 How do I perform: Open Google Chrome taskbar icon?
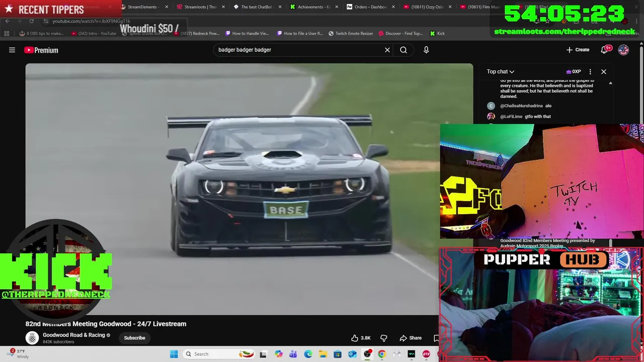pos(382,354)
